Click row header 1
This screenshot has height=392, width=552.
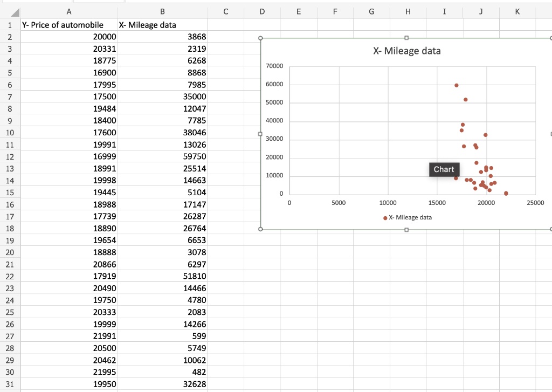tap(10, 25)
